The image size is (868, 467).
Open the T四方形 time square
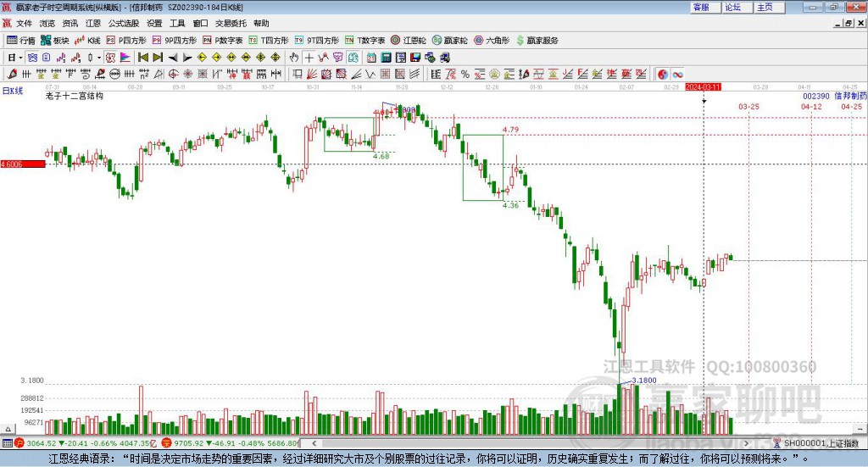pyautogui.click(x=269, y=41)
